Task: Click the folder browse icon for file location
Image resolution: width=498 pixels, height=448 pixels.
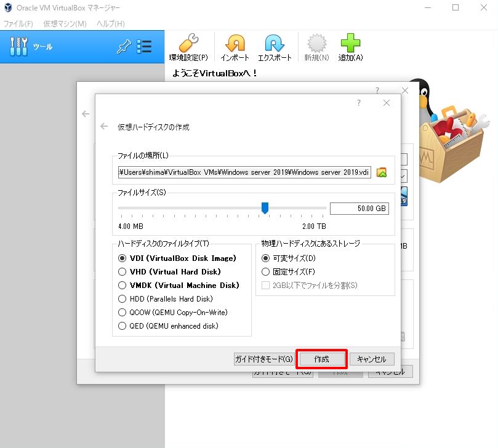Action: click(382, 172)
